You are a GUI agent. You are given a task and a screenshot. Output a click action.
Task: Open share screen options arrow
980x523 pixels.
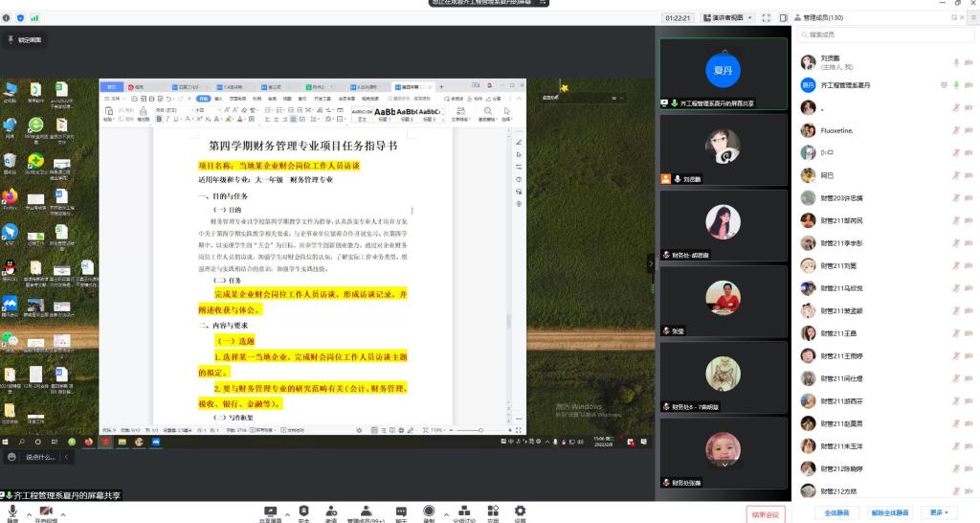pos(287,515)
